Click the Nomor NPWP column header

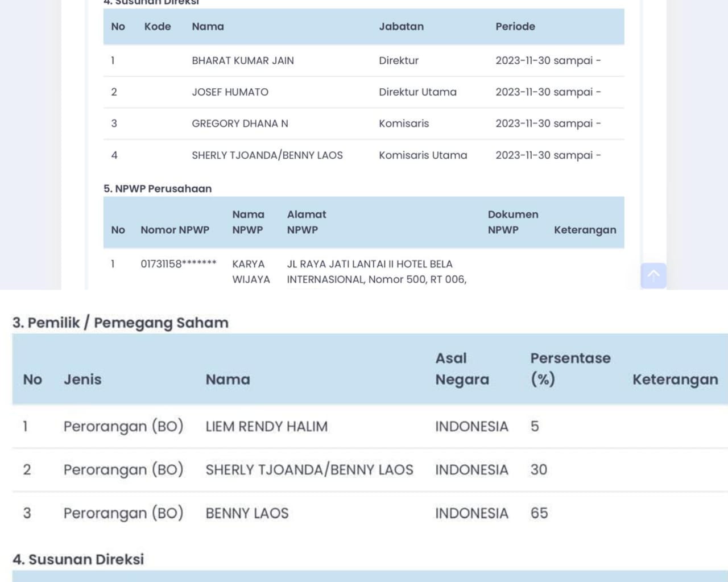coord(175,230)
